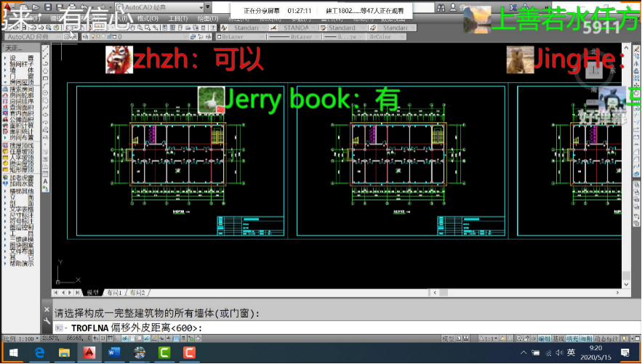Image resolution: width=642 pixels, height=364 pixels.
Task: Click the 动态标注 status button
Action: pos(606,339)
